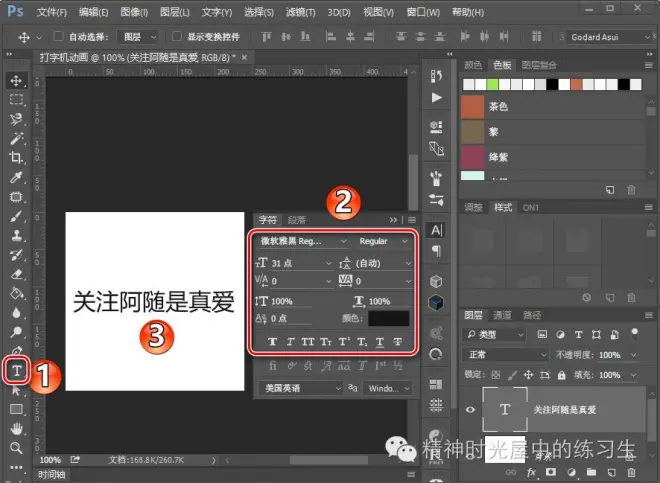
Task: Open the Paragraph panel icon in dock
Action: pos(436,251)
